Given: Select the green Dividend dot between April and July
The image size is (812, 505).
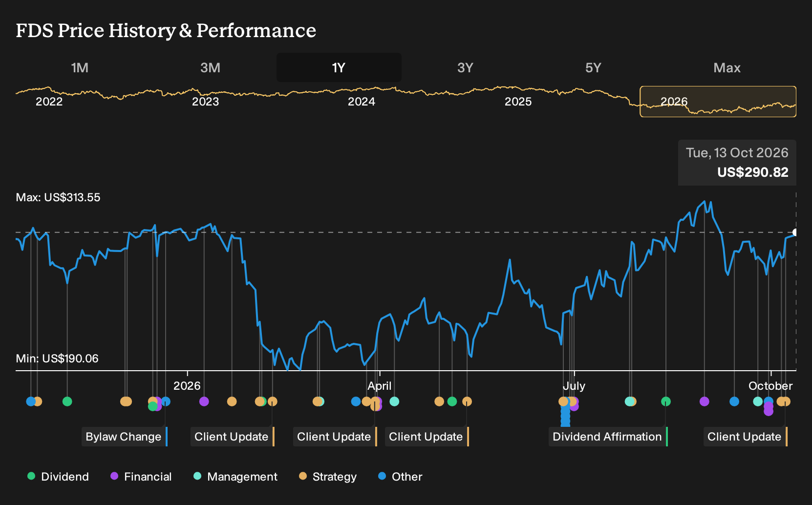Looking at the screenshot, I should (x=452, y=401).
